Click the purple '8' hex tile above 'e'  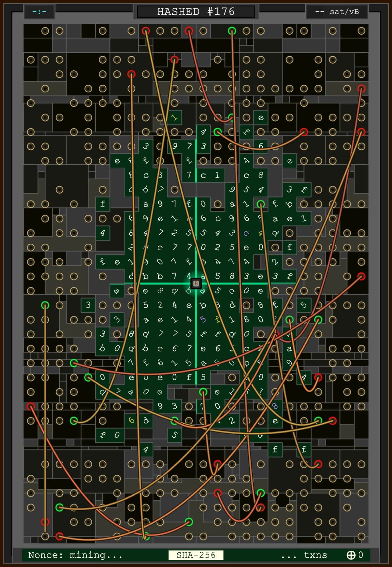click(x=275, y=406)
